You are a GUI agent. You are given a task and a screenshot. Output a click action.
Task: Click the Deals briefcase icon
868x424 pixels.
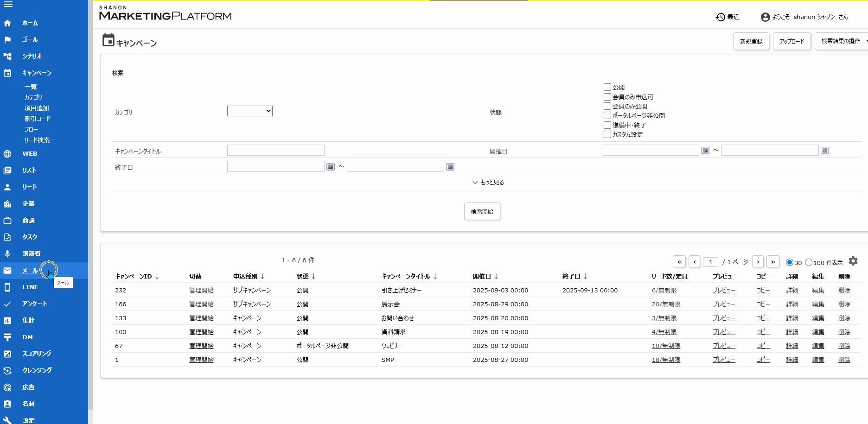7,221
